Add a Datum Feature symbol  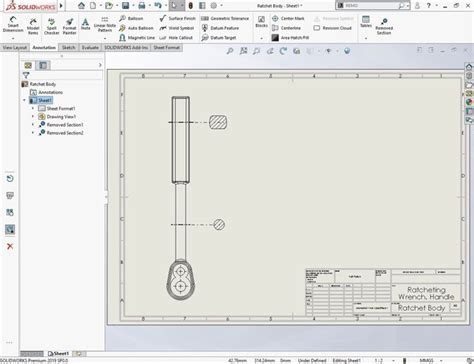point(220,28)
